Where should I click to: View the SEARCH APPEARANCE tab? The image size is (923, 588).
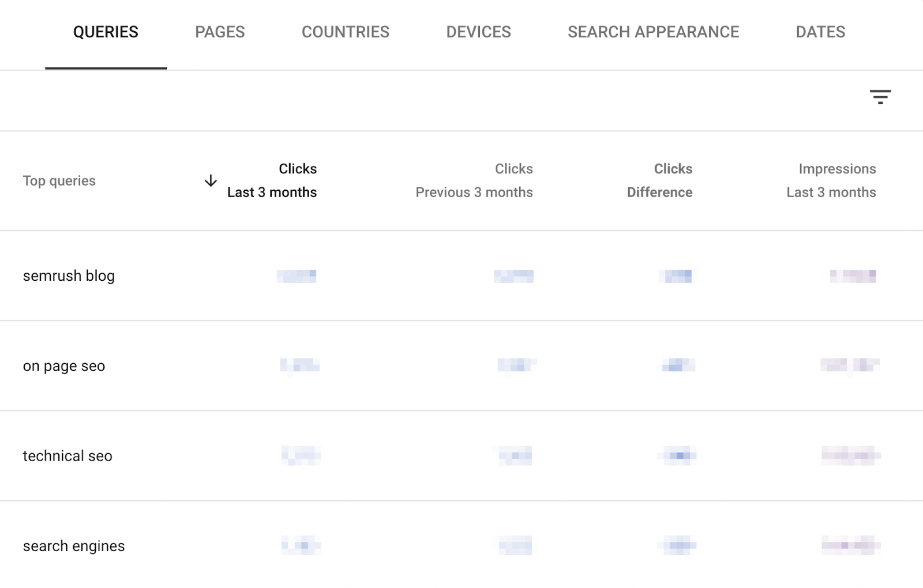click(653, 32)
